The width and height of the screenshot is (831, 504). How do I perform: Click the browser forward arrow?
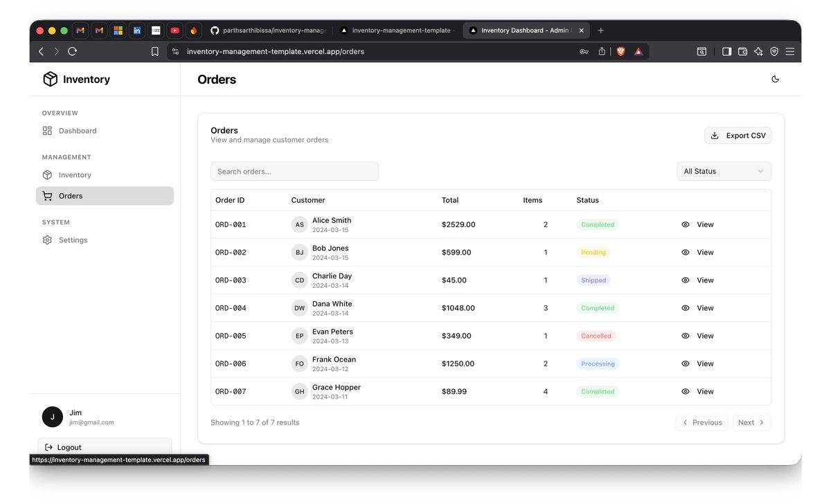[x=57, y=51]
